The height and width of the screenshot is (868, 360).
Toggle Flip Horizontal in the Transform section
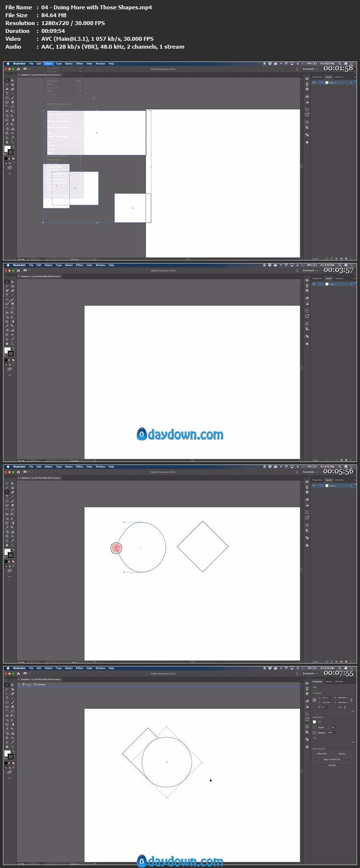point(340,707)
